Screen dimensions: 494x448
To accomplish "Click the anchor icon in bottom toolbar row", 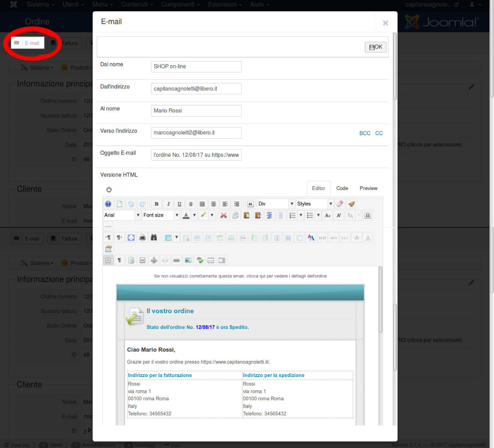I will (154, 261).
